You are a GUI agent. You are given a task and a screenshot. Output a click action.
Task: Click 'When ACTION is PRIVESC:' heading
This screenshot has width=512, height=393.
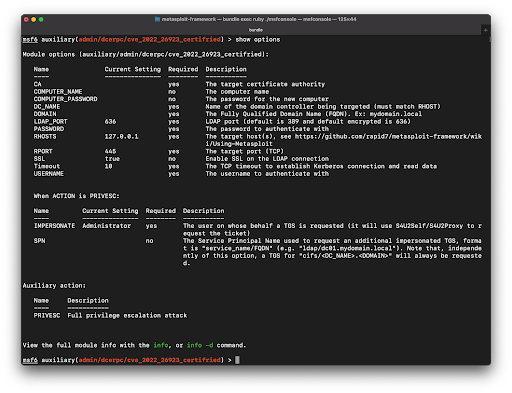point(76,196)
